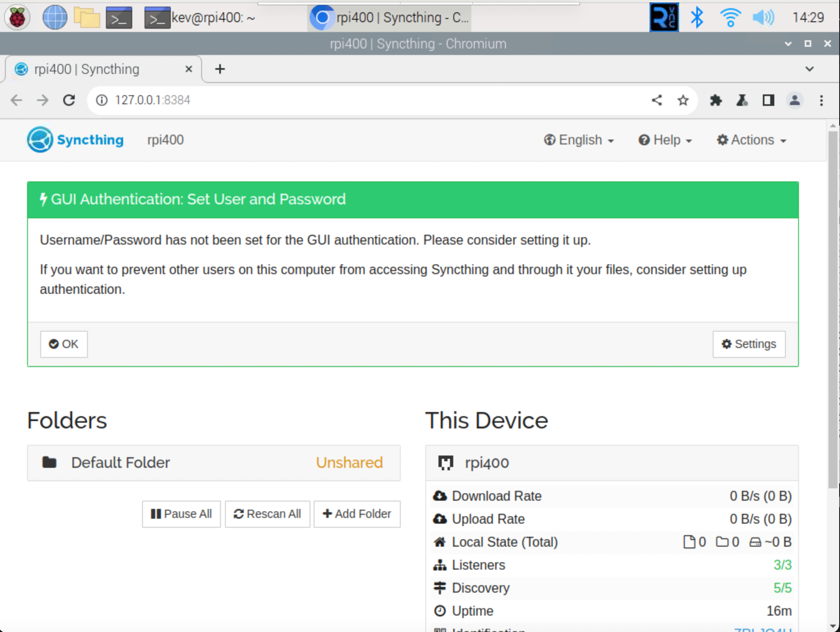Screen dimensions: 840x632
Task: Open Chrome Labs flask icon
Action: tap(742, 100)
